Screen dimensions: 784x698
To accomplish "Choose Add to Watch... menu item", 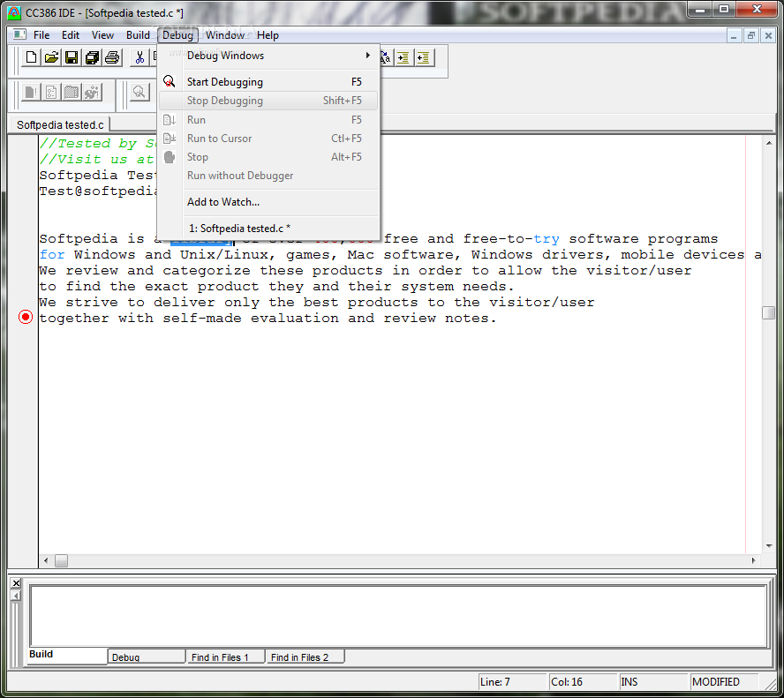I will click(268, 202).
